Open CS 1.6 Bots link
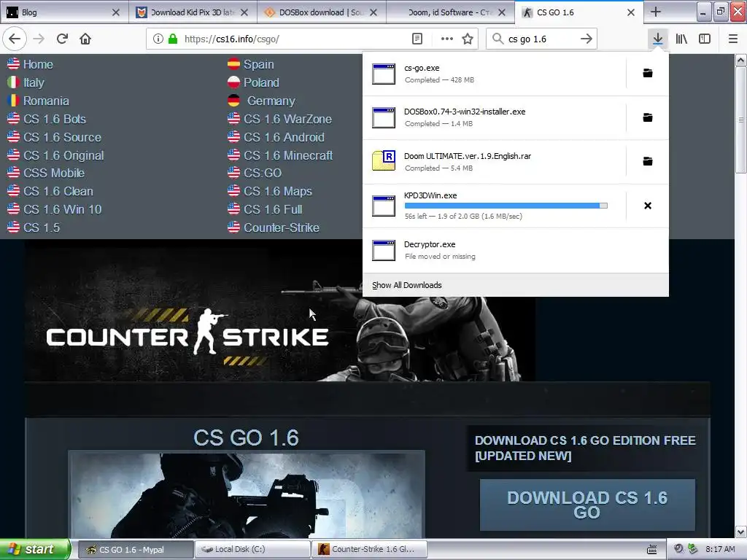The image size is (747, 560). tap(55, 119)
